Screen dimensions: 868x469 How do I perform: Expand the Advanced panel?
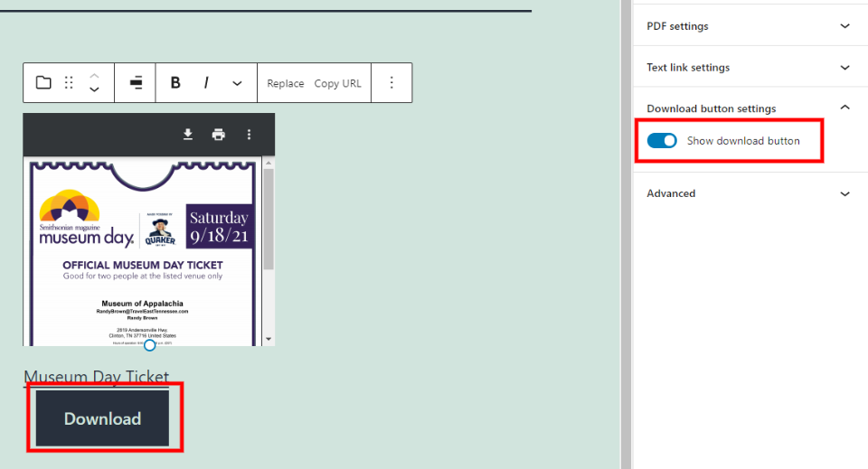[750, 193]
